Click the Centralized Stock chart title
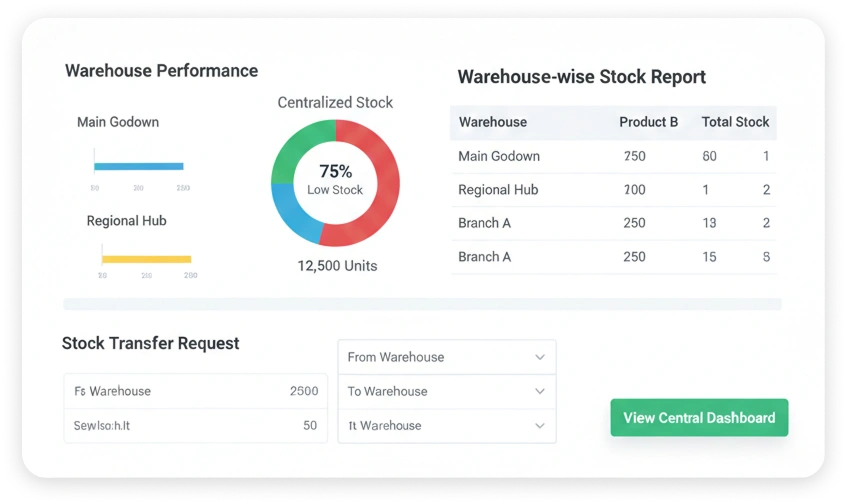847x504 pixels. (x=335, y=103)
